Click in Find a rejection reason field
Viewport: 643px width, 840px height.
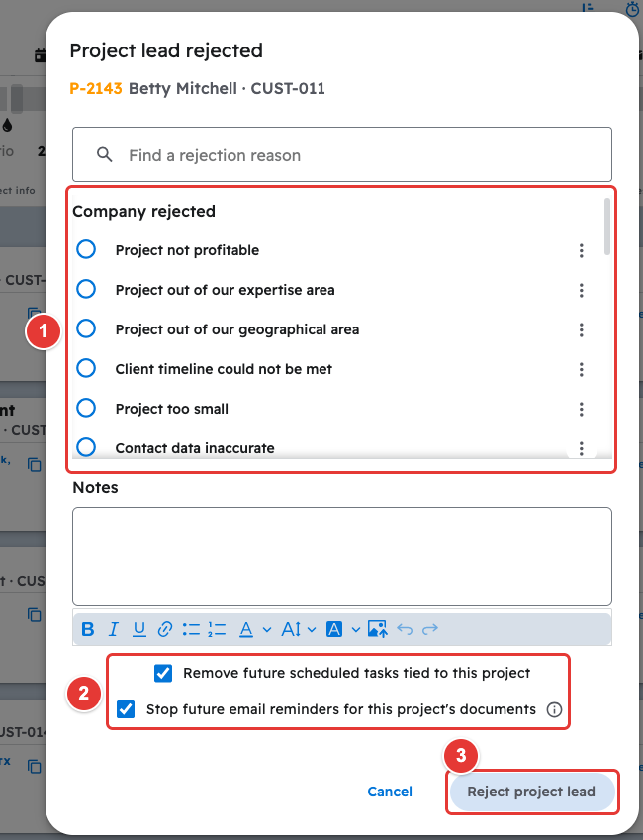click(x=342, y=154)
